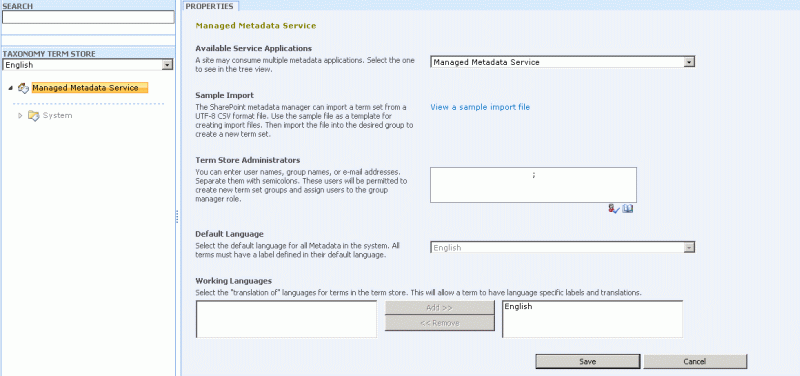This screenshot has width=800, height=376.
Task: Click the vertical splitter handle between panes
Action: 177,216
